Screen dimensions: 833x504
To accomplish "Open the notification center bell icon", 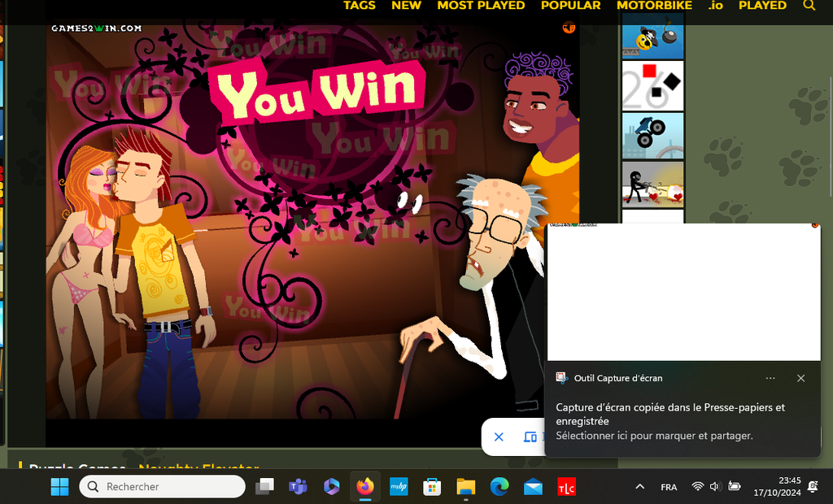I will tap(813, 486).
